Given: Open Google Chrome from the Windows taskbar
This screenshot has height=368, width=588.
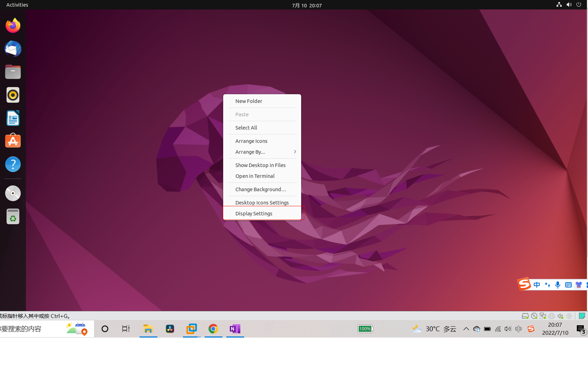Looking at the screenshot, I should coord(213,329).
